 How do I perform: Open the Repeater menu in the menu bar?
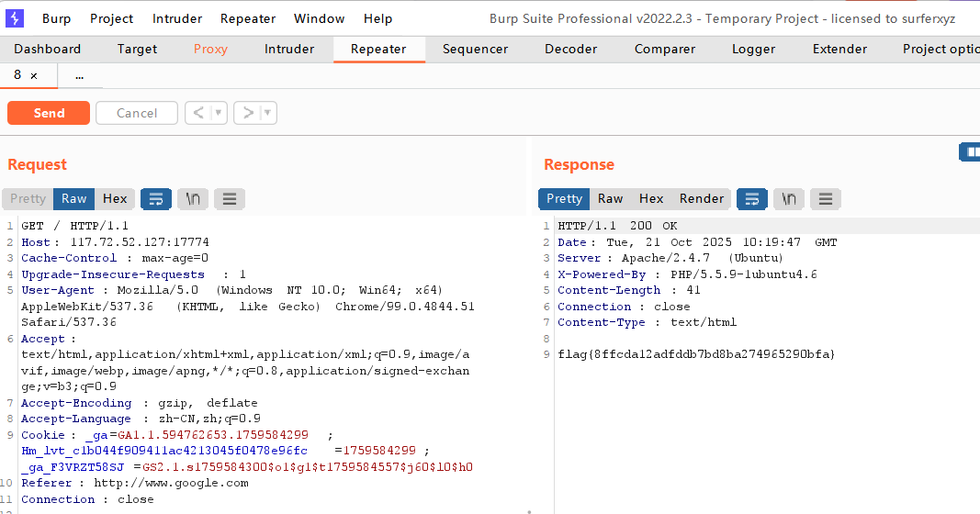[247, 18]
